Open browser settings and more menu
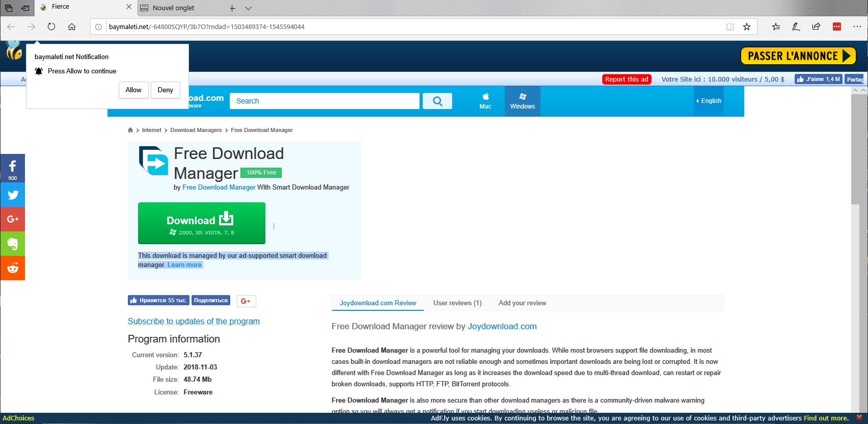868x424 pixels. [857, 26]
